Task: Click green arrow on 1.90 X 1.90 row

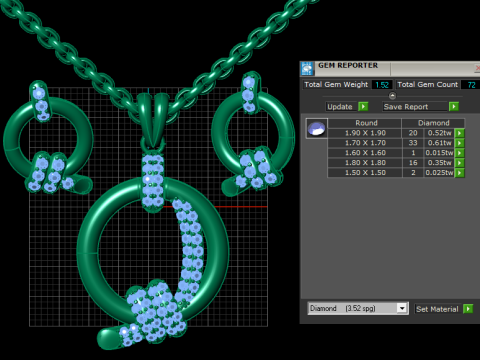Action: pyautogui.click(x=460, y=133)
